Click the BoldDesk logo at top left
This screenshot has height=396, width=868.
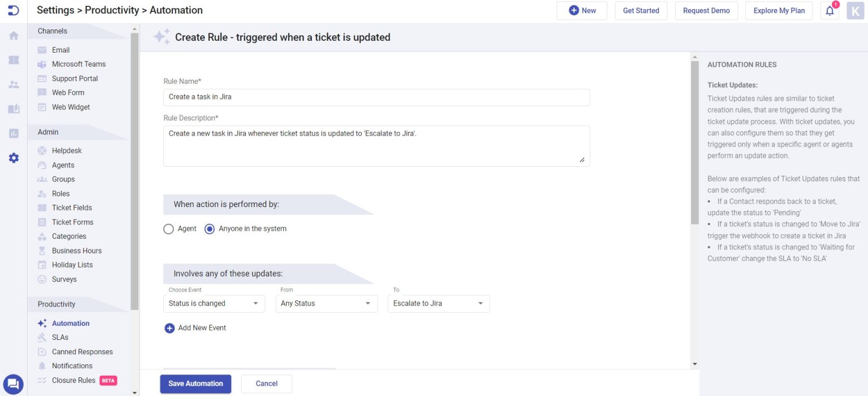pos(13,10)
